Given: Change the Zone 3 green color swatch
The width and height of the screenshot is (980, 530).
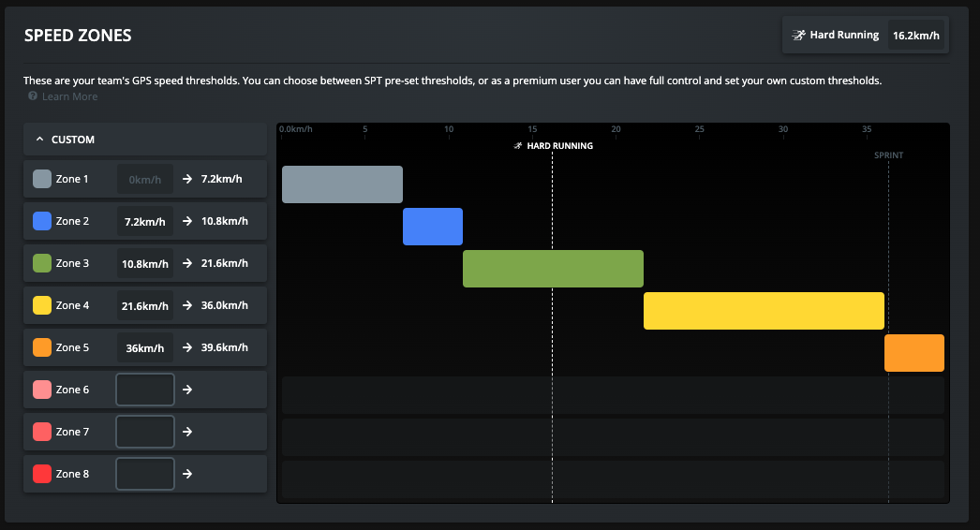Looking at the screenshot, I should [42, 263].
